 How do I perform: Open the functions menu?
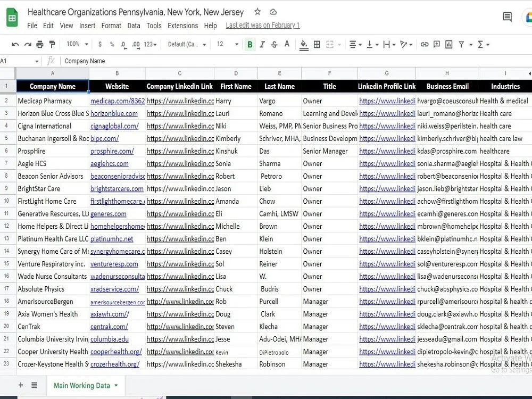pos(483,45)
